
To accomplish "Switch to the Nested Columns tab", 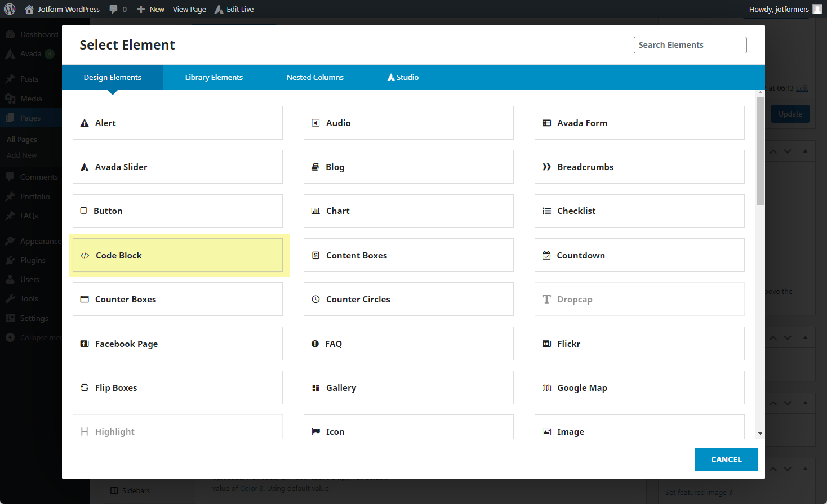I will coord(315,78).
